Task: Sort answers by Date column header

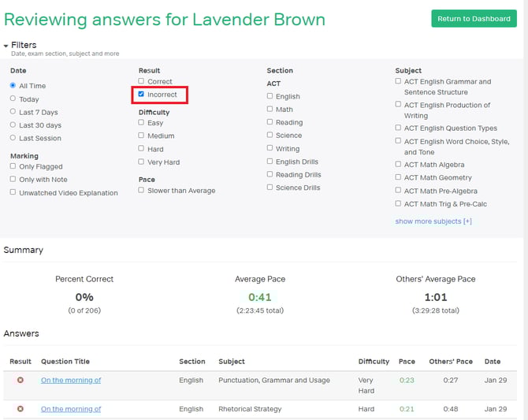Action: coord(492,362)
